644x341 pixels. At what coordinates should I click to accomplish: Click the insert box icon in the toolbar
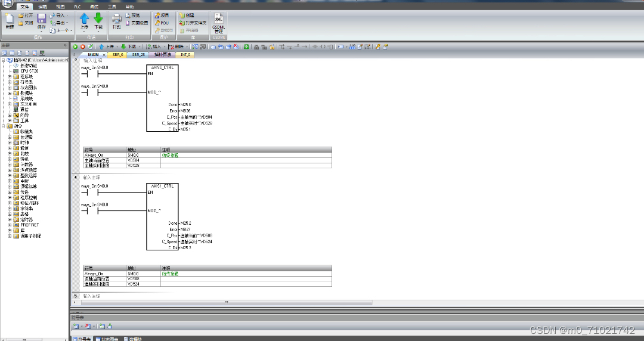pos(330,47)
